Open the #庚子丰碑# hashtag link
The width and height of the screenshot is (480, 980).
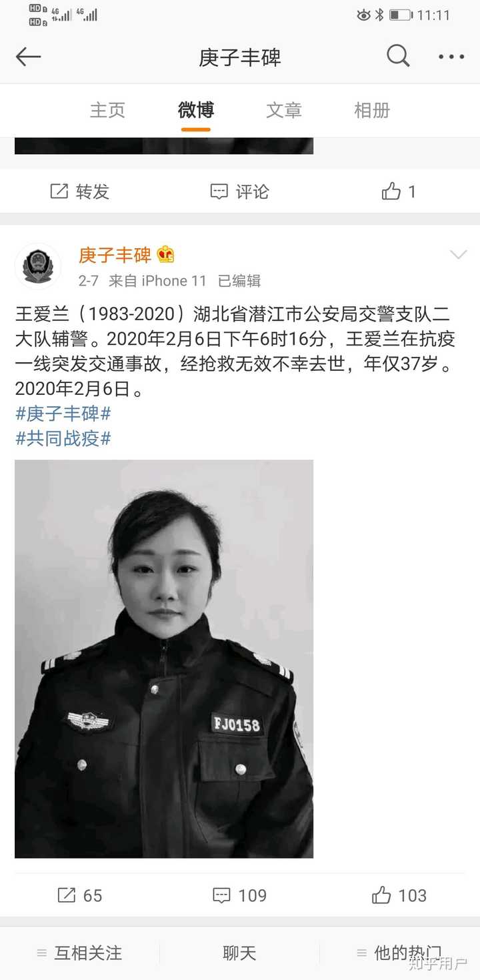click(63, 414)
